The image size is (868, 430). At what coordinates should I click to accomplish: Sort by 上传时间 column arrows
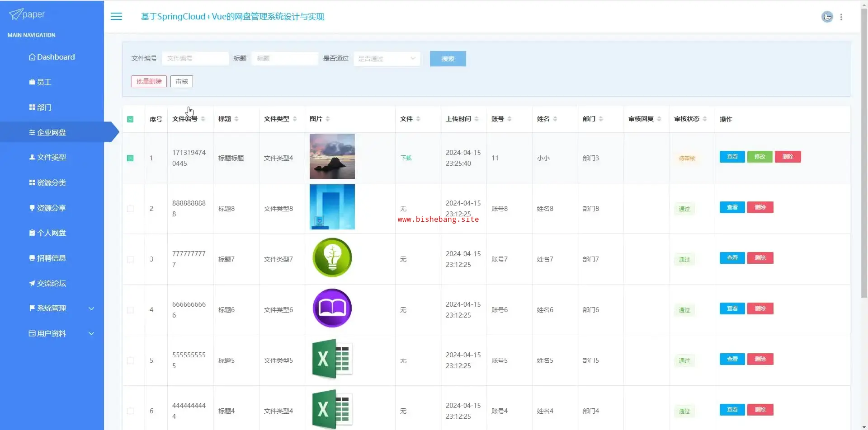[476, 119]
